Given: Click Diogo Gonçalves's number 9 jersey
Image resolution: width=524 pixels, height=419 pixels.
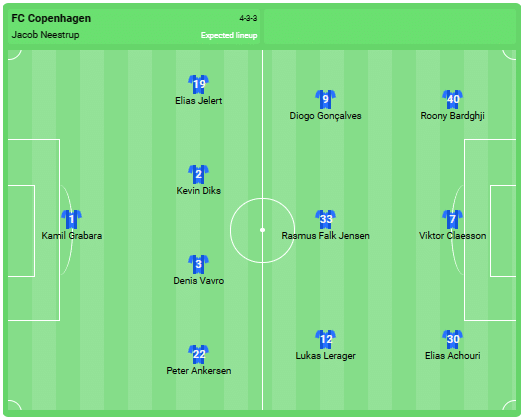Looking at the screenshot, I should [x=325, y=99].
